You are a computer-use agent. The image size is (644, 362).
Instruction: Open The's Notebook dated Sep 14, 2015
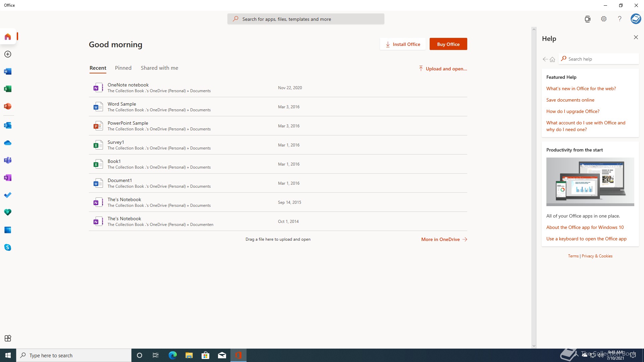tap(278, 202)
